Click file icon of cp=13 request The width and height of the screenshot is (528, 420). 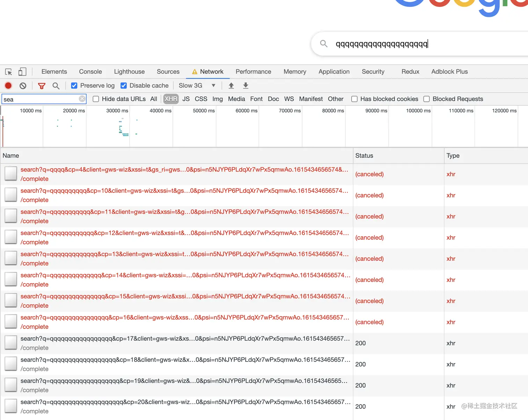pos(11,258)
